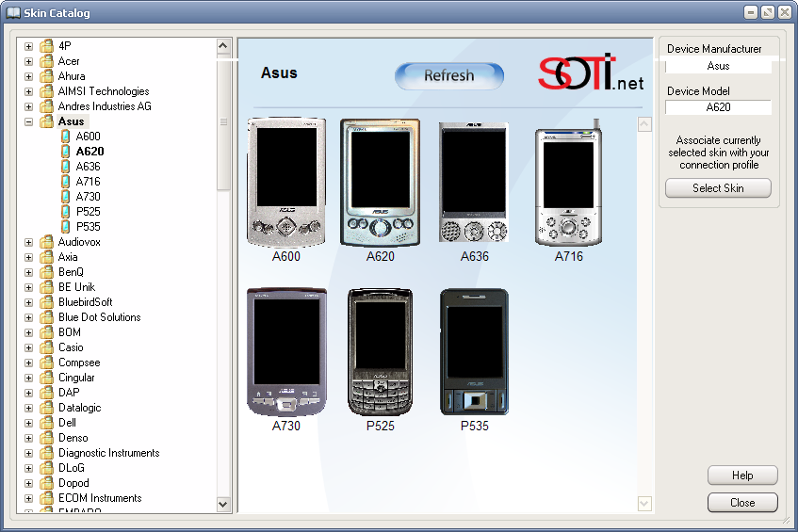Open Help for the Skin Catalog
The image size is (798, 532).
742,476
